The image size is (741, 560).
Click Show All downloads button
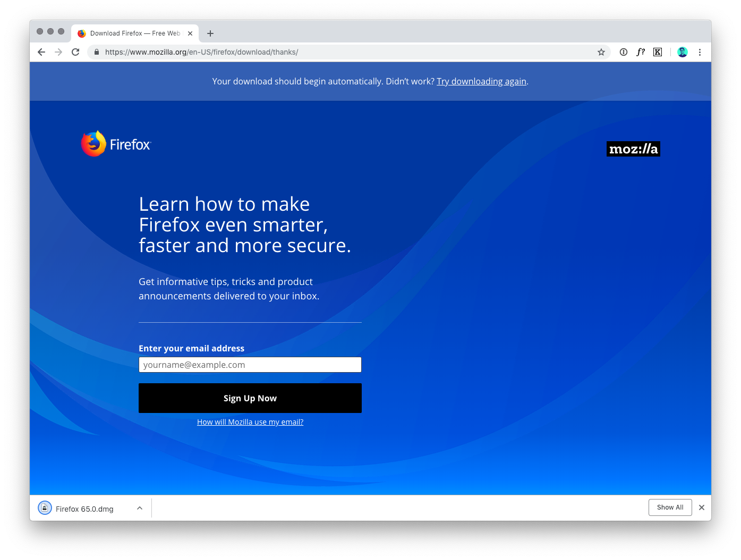(670, 507)
